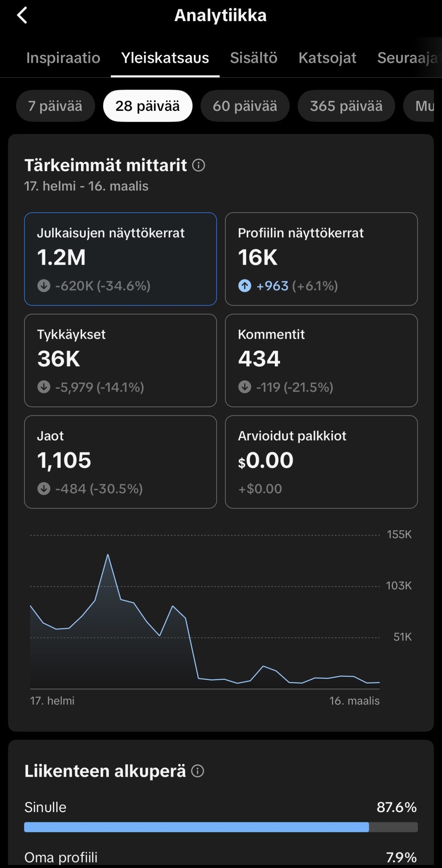Switch to the Sisältö tab

click(x=254, y=58)
